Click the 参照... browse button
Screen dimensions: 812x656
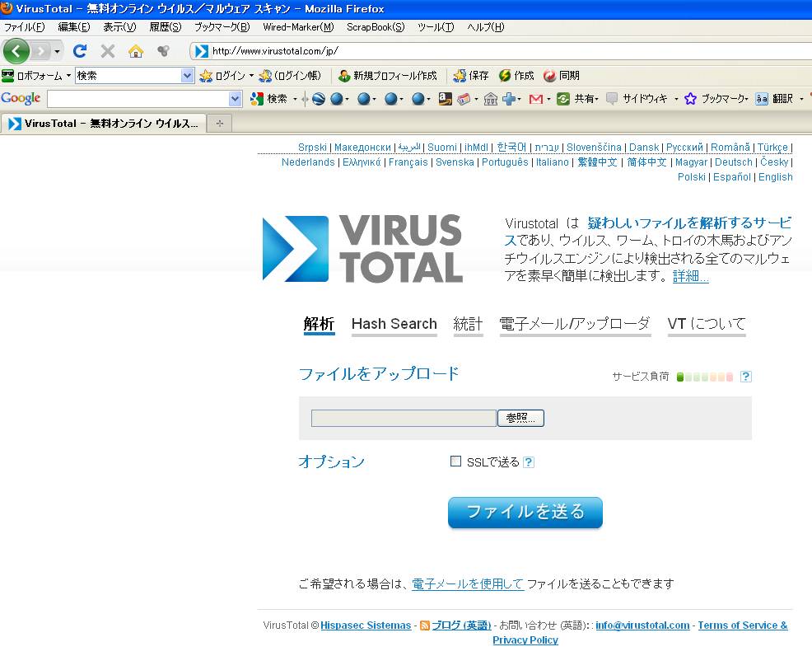coord(520,418)
